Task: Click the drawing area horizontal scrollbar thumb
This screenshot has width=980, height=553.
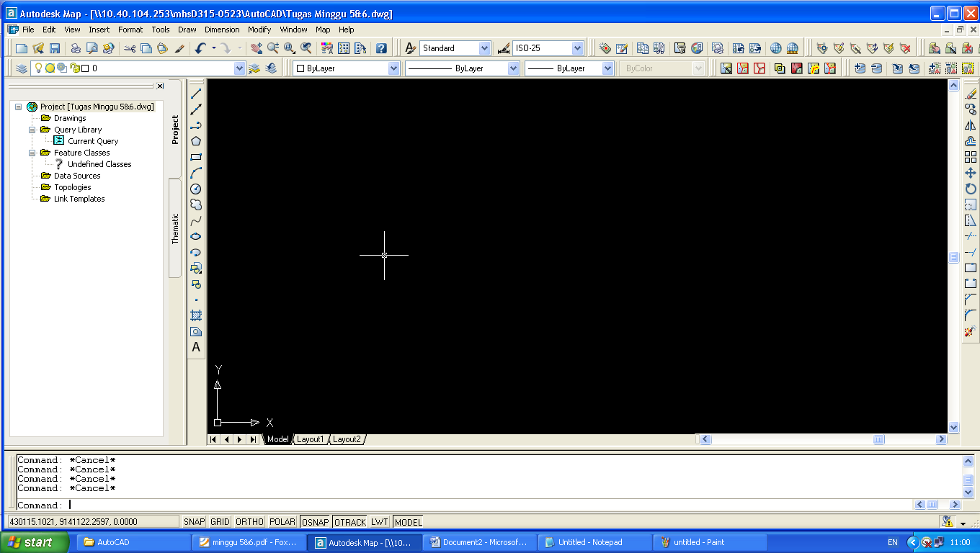Action: click(879, 439)
